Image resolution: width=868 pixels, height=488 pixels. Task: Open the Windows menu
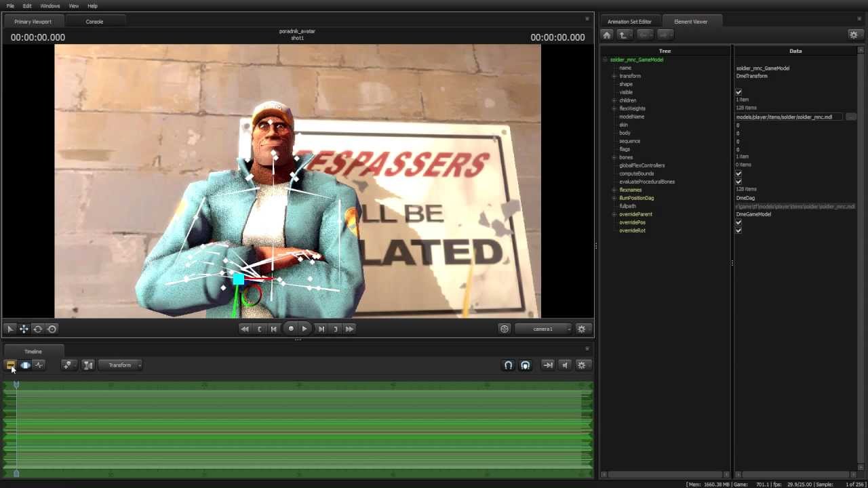(50, 6)
